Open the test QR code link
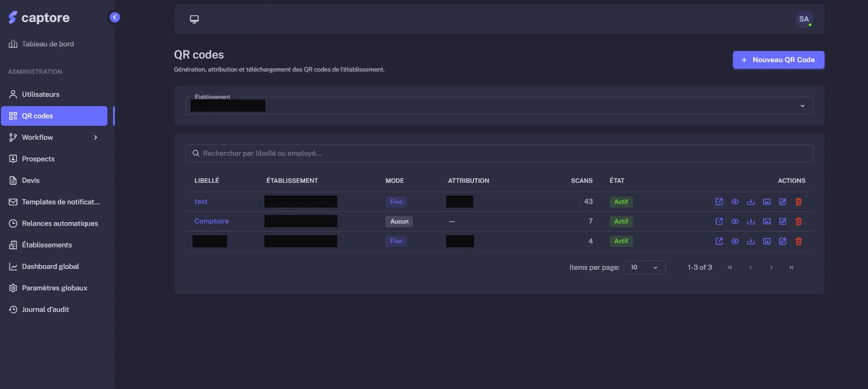 pyautogui.click(x=201, y=202)
